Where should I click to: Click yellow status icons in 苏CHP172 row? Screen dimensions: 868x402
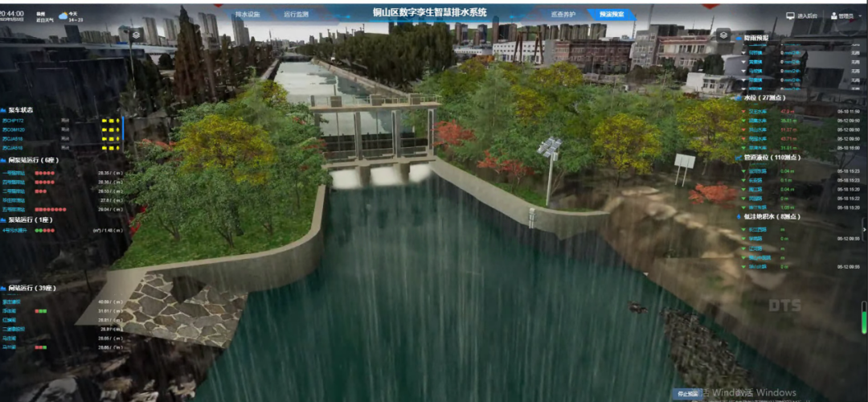(111, 121)
